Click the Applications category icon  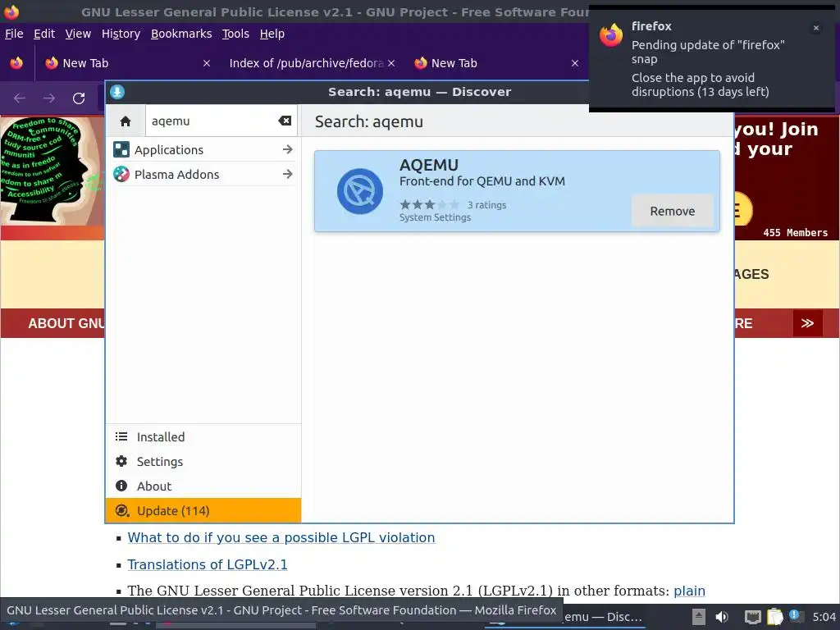121,149
